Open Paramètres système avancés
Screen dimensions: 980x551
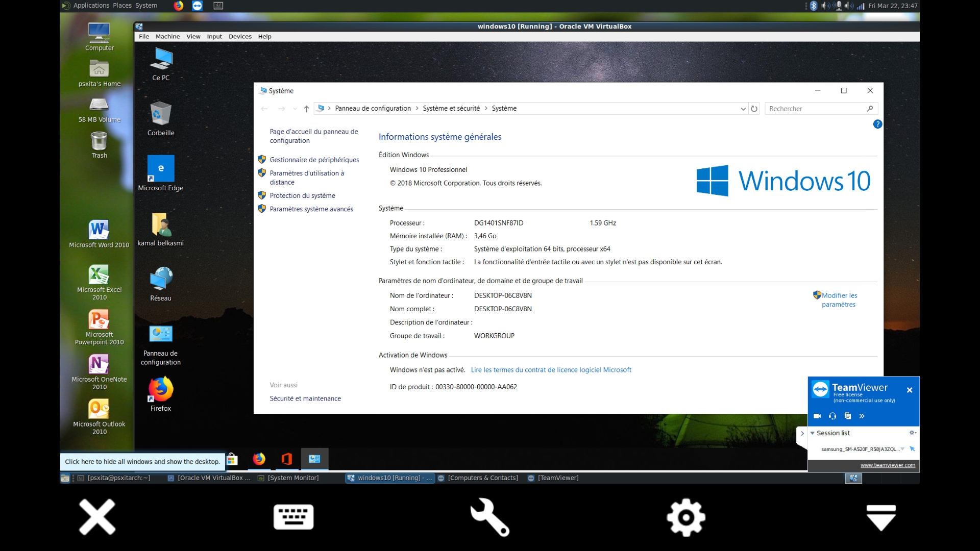coord(311,209)
